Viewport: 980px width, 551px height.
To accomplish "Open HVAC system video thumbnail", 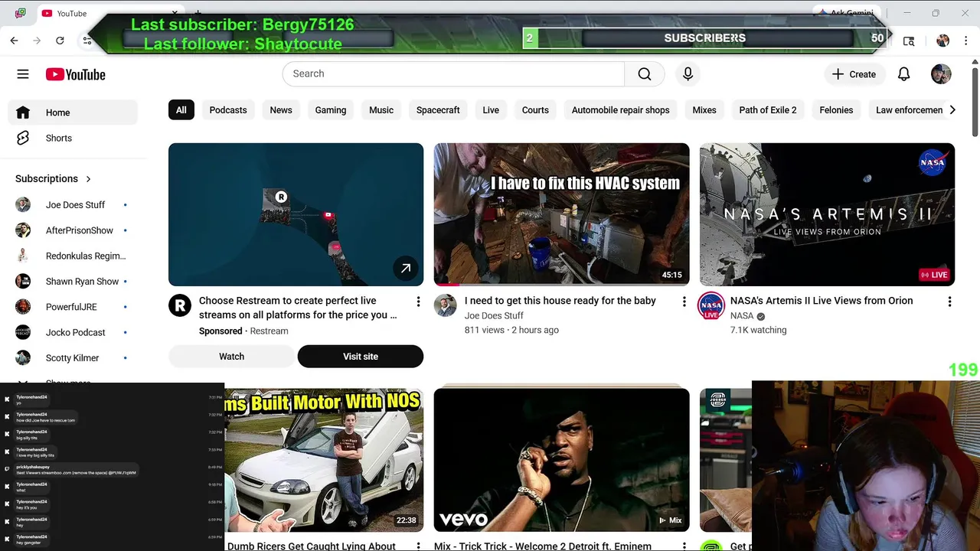I will 561,214.
